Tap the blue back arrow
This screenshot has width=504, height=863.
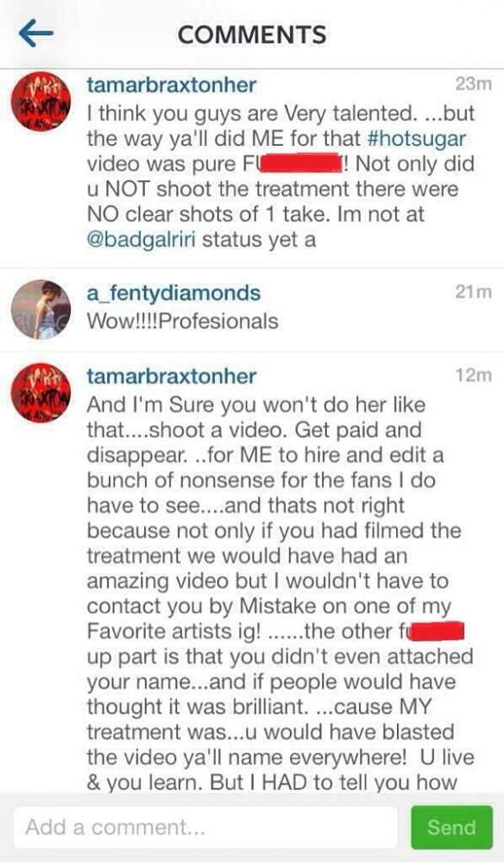click(x=35, y=35)
